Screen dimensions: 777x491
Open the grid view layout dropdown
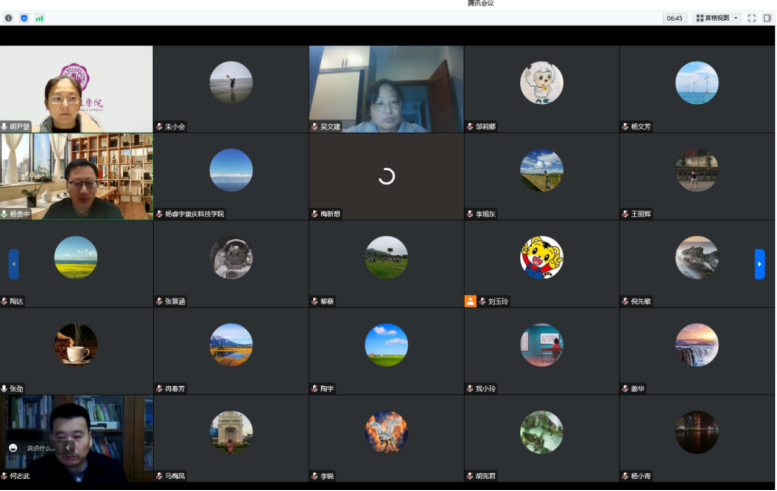[x=717, y=18]
